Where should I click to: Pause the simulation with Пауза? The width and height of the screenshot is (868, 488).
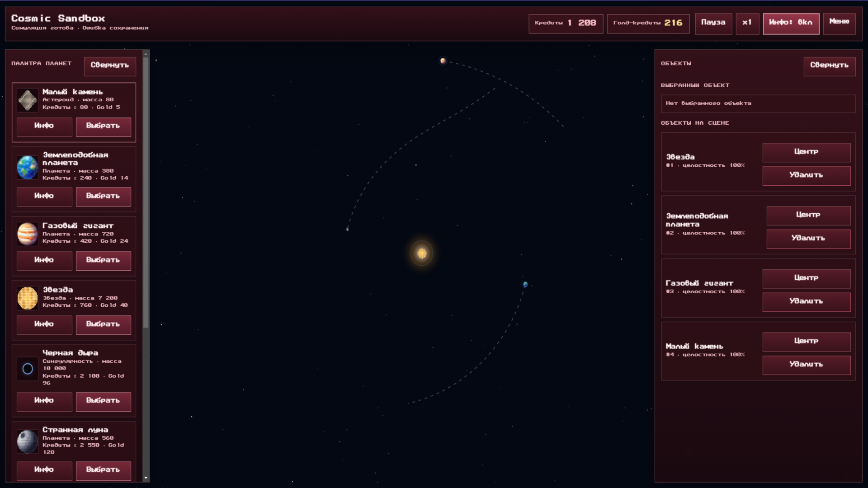[x=713, y=23]
